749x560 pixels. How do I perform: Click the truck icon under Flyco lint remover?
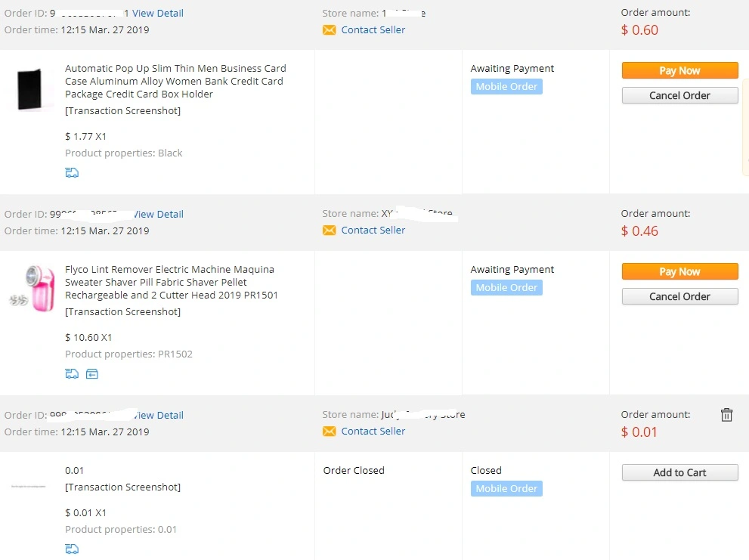72,373
